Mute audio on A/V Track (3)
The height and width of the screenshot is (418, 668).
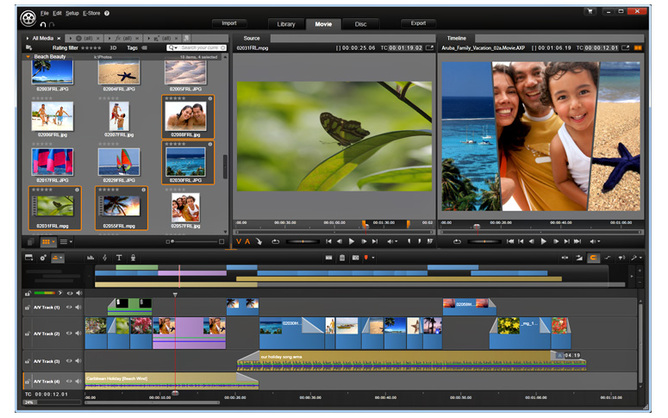coord(78,361)
